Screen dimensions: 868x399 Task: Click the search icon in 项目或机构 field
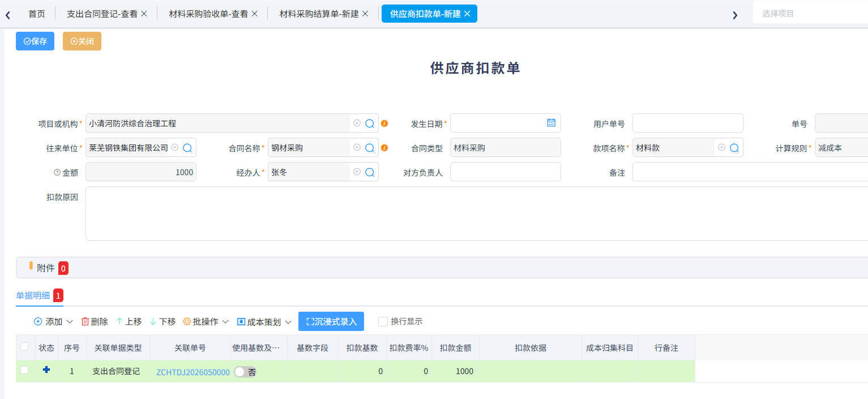(370, 123)
